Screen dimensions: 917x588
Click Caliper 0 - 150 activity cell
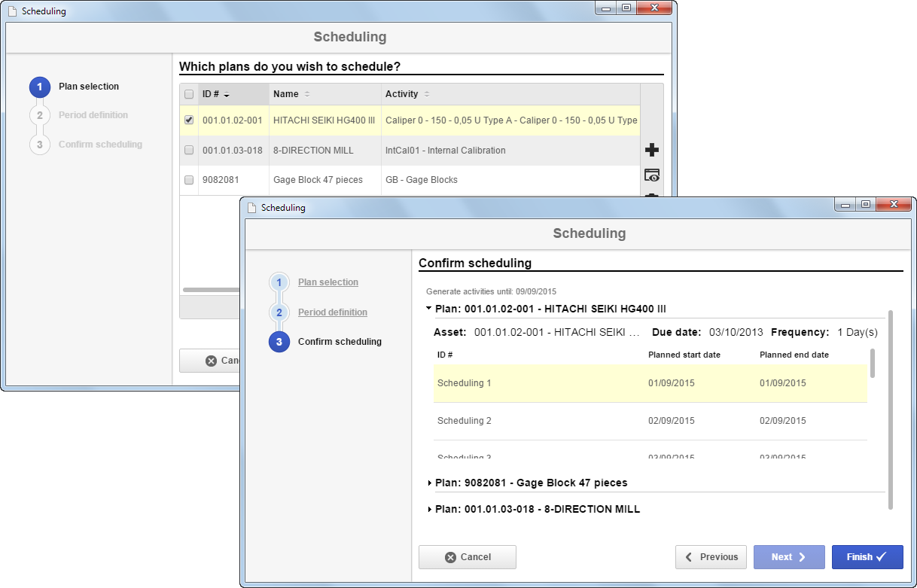click(511, 120)
